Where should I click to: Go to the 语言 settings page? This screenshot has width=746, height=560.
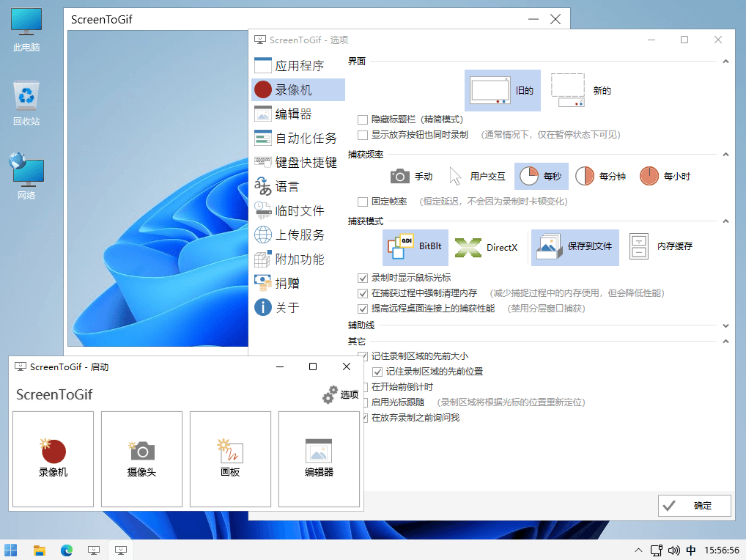point(298,186)
